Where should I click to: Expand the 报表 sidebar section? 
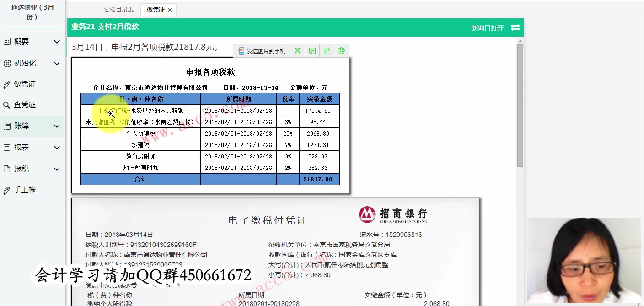click(57, 147)
